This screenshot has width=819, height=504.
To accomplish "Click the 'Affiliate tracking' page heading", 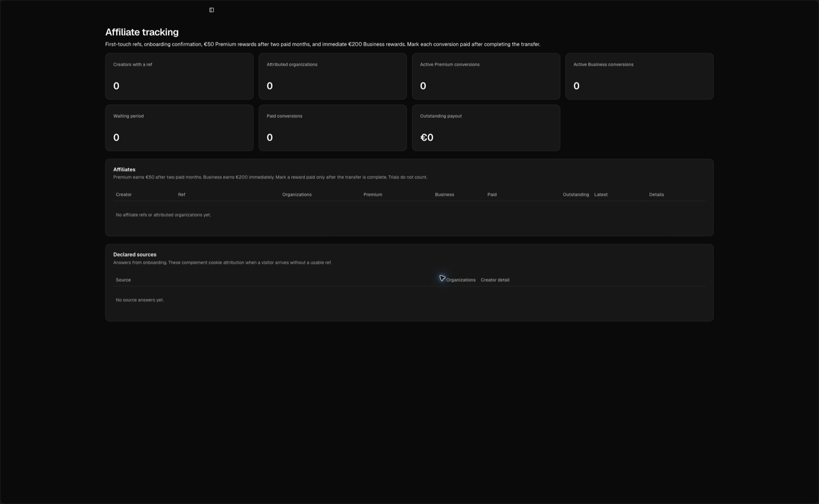I will [142, 32].
